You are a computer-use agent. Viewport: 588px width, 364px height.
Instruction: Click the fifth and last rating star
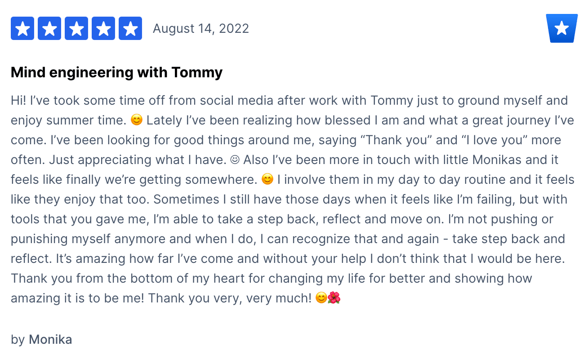(x=130, y=28)
